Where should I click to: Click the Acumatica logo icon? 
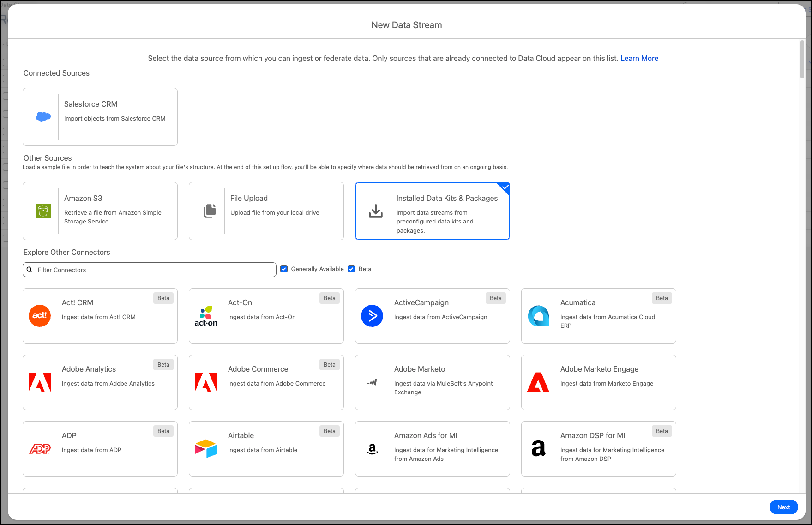click(538, 316)
